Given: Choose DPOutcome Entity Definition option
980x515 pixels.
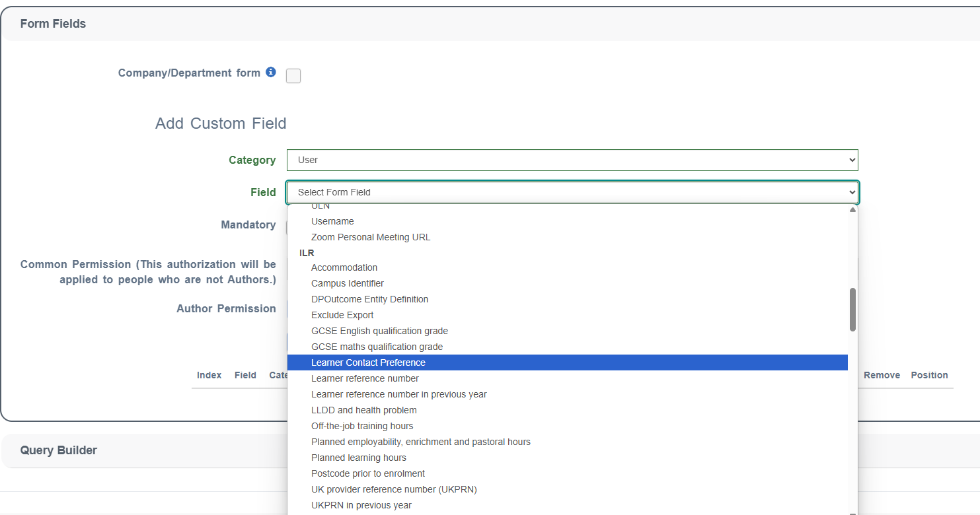Looking at the screenshot, I should click(568, 299).
